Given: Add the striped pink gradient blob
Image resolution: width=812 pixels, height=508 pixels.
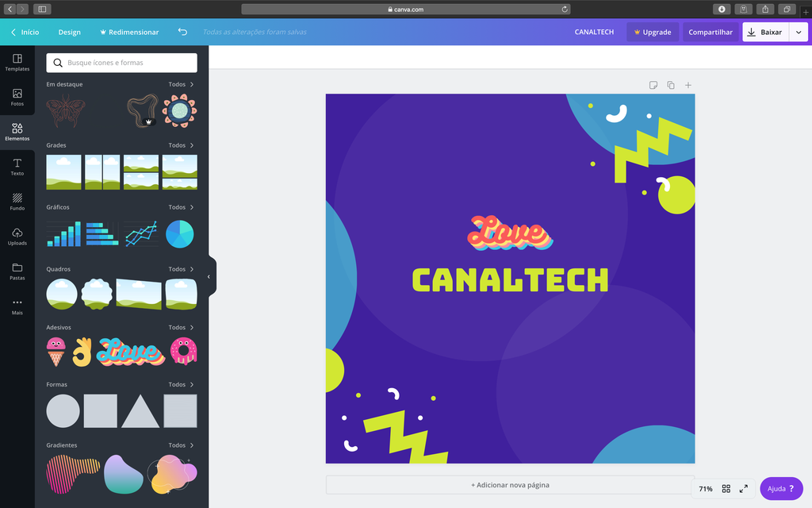Looking at the screenshot, I should click(72, 475).
